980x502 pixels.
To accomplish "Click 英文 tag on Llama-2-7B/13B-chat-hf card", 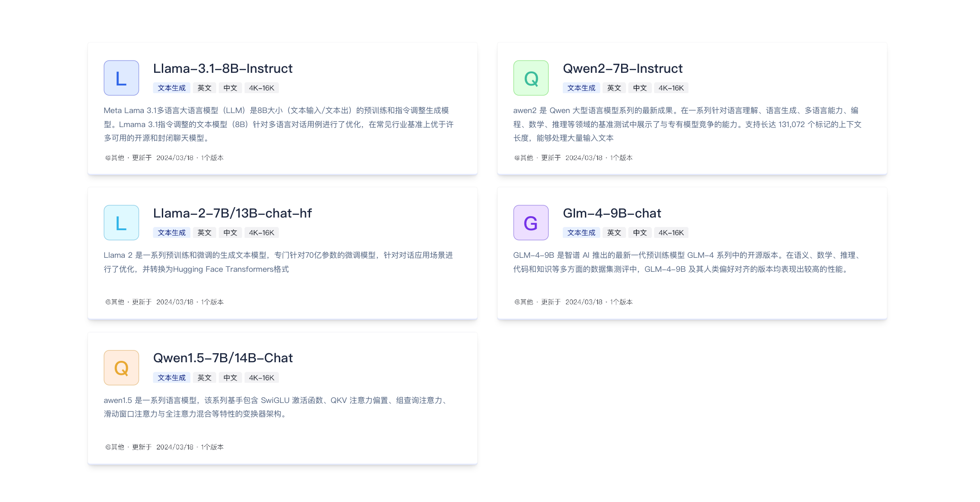I will pyautogui.click(x=204, y=233).
